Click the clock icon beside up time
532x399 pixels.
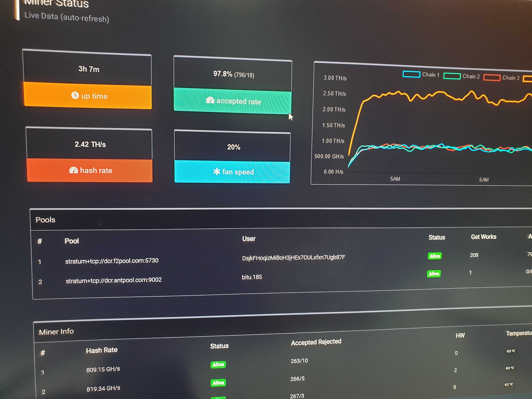pyautogui.click(x=75, y=95)
